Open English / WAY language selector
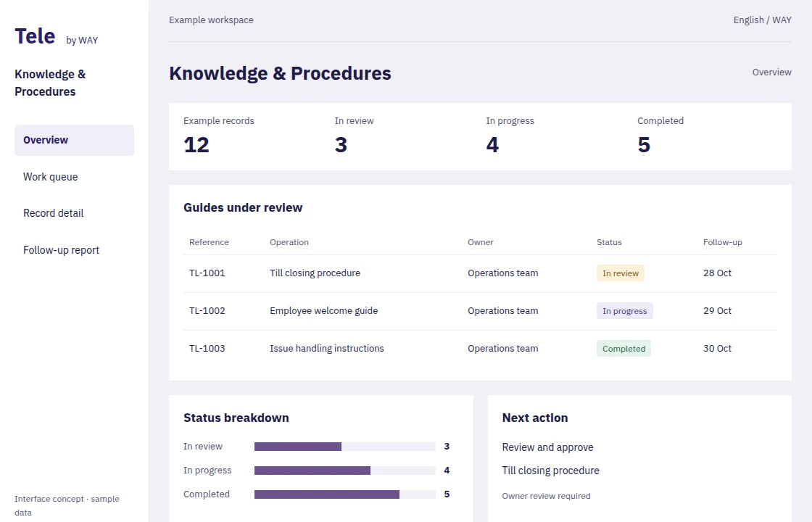 pyautogui.click(x=762, y=20)
